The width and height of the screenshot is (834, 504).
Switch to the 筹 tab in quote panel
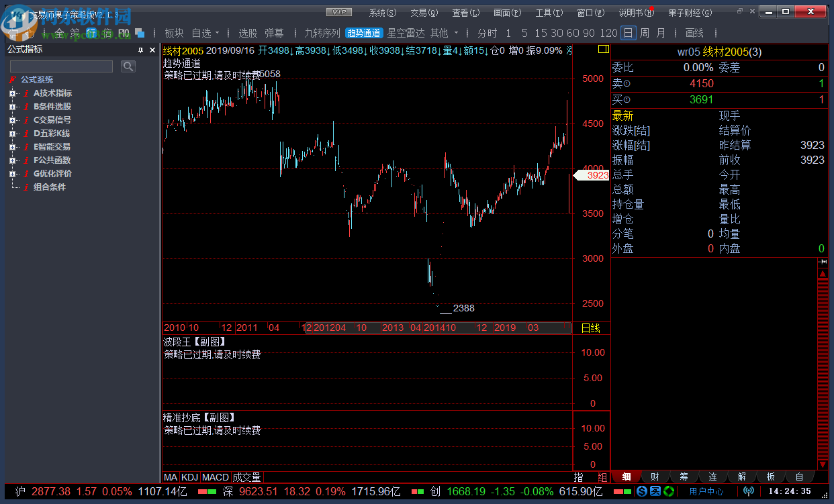click(x=684, y=476)
